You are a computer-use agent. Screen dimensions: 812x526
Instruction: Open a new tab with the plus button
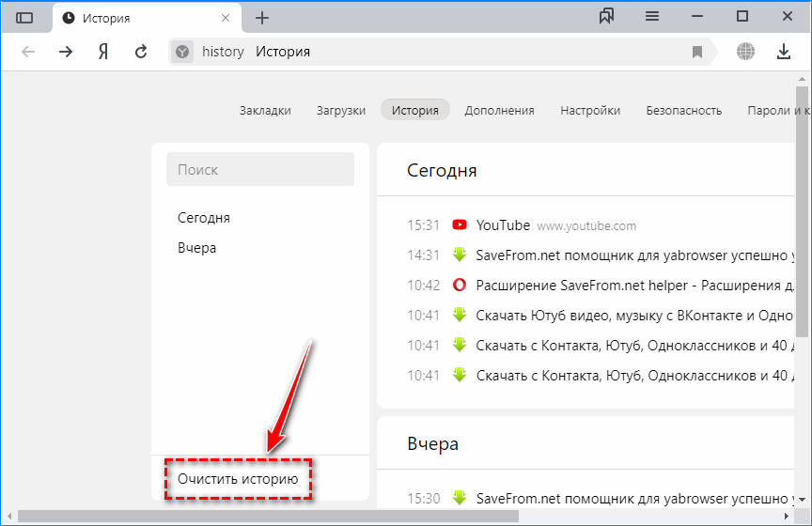point(262,18)
